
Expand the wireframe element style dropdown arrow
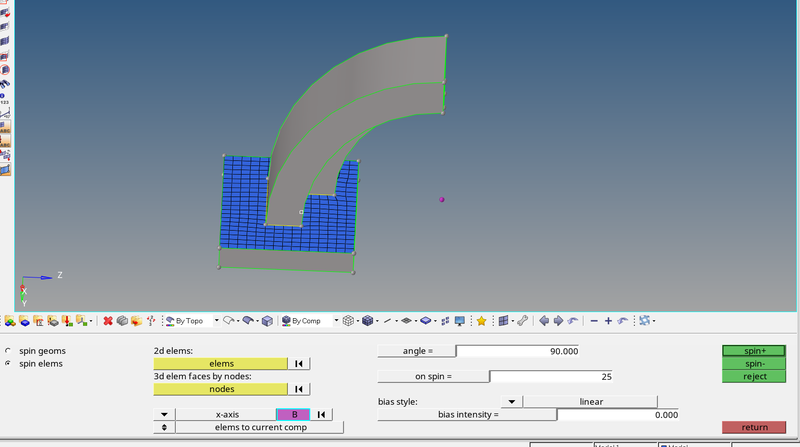[x=358, y=321]
